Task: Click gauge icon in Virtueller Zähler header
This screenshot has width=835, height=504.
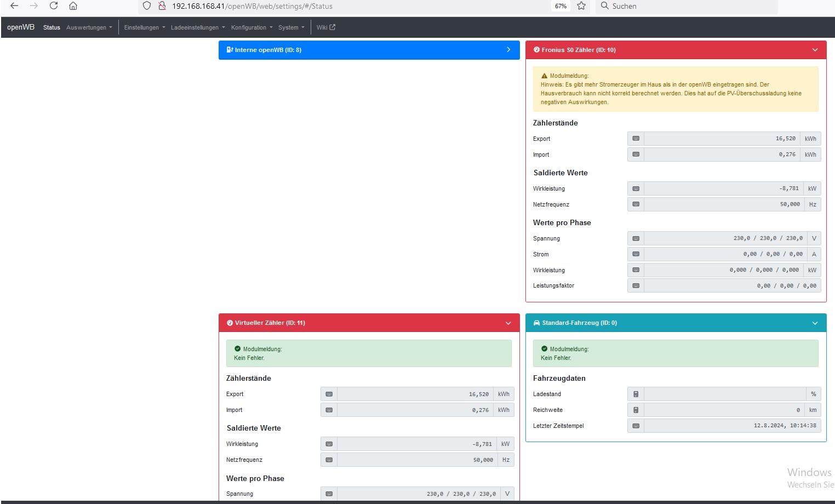Action: click(230, 323)
